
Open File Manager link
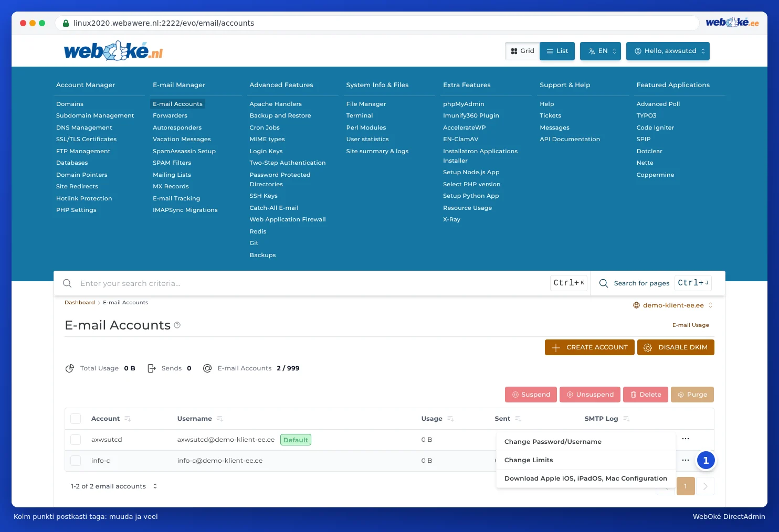[x=366, y=104]
